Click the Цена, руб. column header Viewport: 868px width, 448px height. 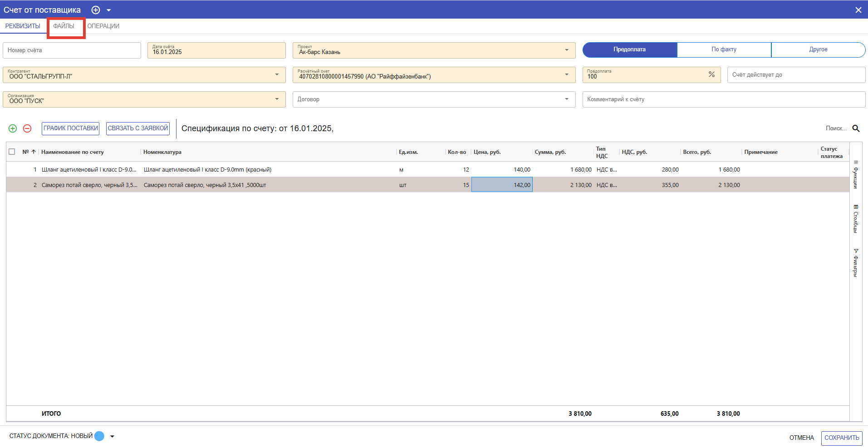[487, 152]
